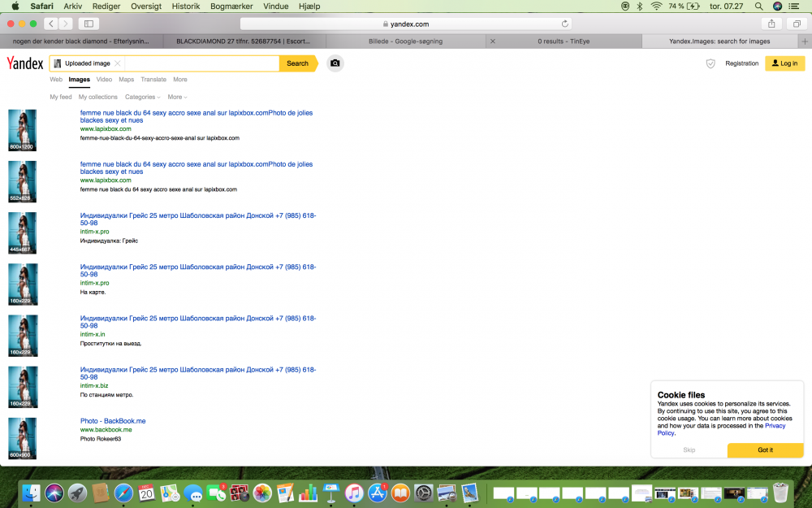This screenshot has width=812, height=508.
Task: Open iTunes in the dock
Action: pos(354,493)
